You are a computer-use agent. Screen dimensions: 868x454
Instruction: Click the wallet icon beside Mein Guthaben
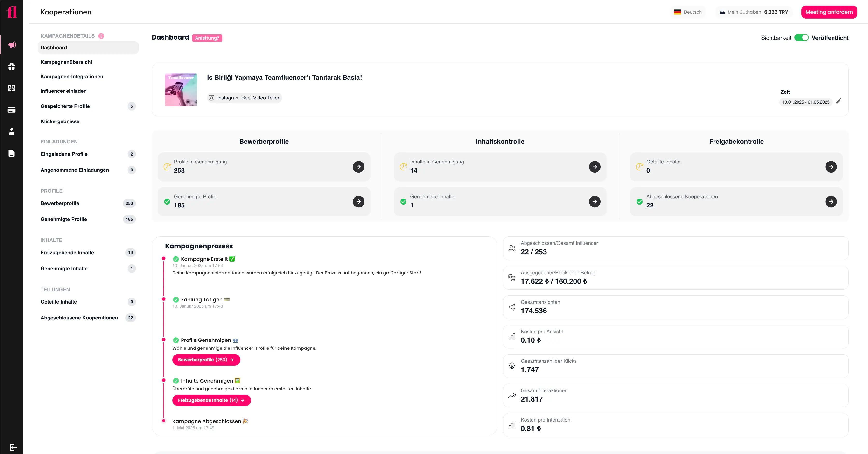(x=722, y=12)
